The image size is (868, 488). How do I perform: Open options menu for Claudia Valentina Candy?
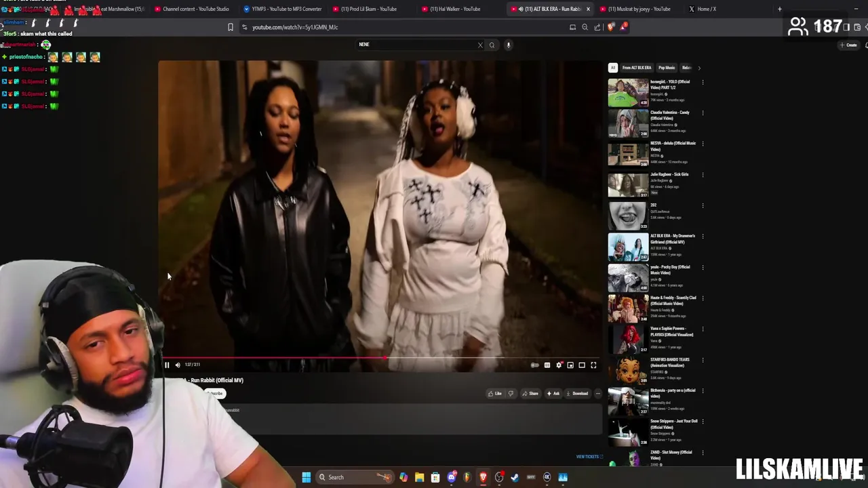pos(703,113)
